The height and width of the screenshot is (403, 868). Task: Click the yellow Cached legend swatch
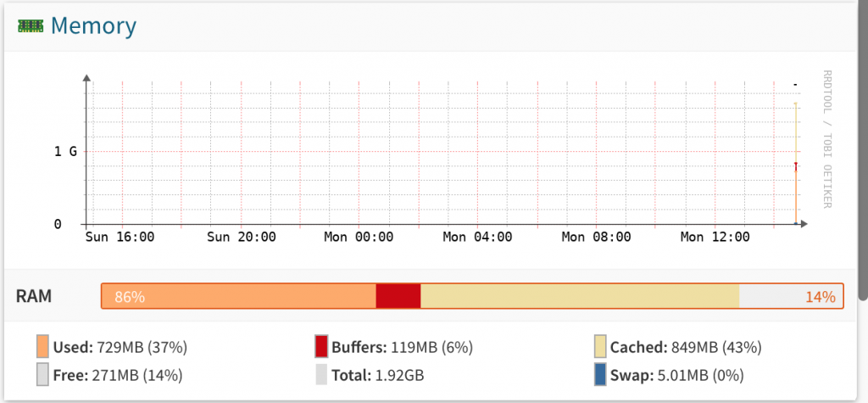(x=600, y=347)
